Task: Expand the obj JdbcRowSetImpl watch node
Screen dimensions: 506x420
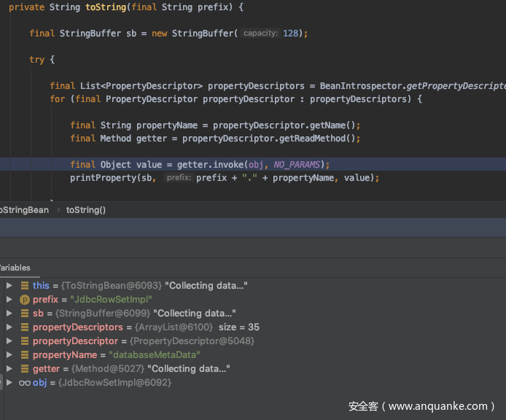Action: tap(9, 383)
